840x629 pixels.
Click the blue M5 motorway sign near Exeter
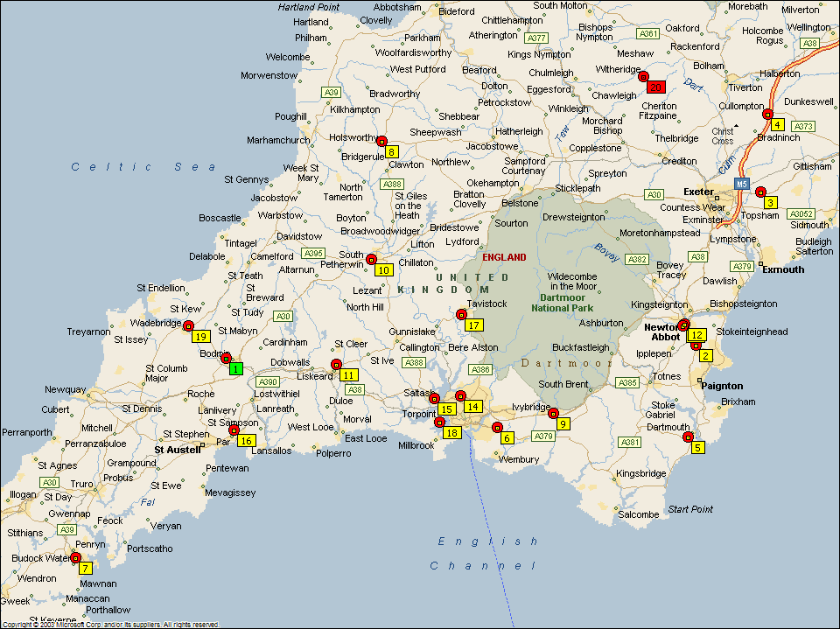pos(741,184)
